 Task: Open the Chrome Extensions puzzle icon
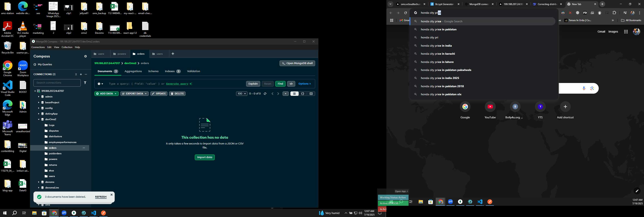coord(614,13)
